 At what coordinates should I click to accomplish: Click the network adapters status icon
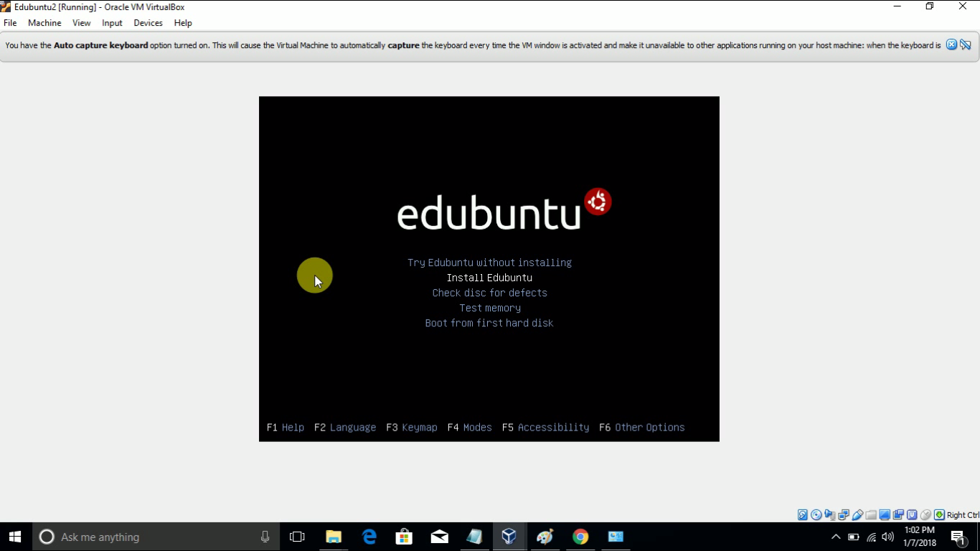[x=844, y=515]
